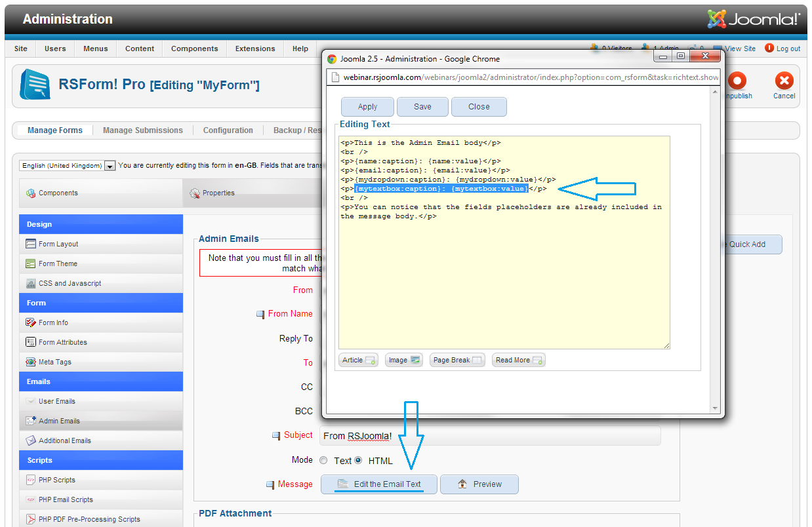This screenshot has width=812, height=527.
Task: Open Form Layout in the Design sidebar
Action: pos(101,244)
